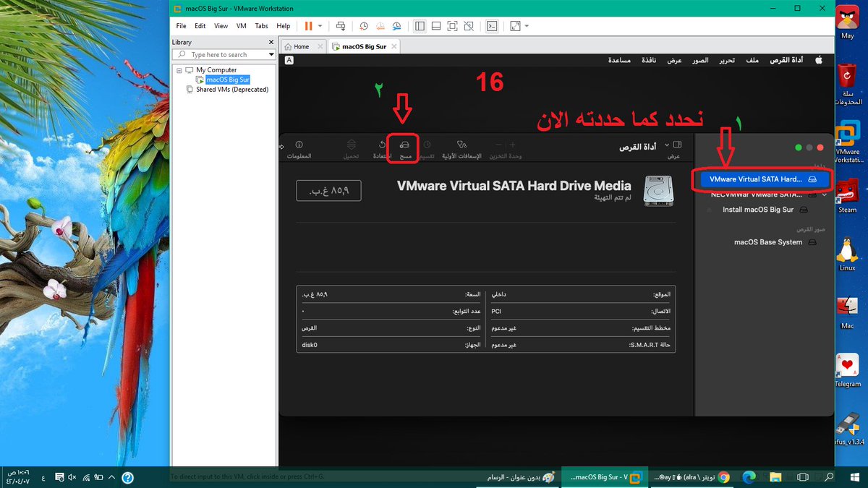This screenshot has height=488, width=868.
Task: Click the blue help question mark tray icon
Action: (127, 477)
